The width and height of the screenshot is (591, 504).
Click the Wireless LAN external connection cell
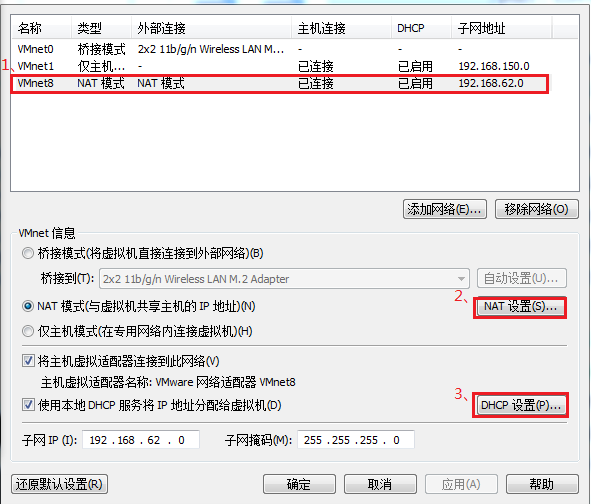(211, 49)
